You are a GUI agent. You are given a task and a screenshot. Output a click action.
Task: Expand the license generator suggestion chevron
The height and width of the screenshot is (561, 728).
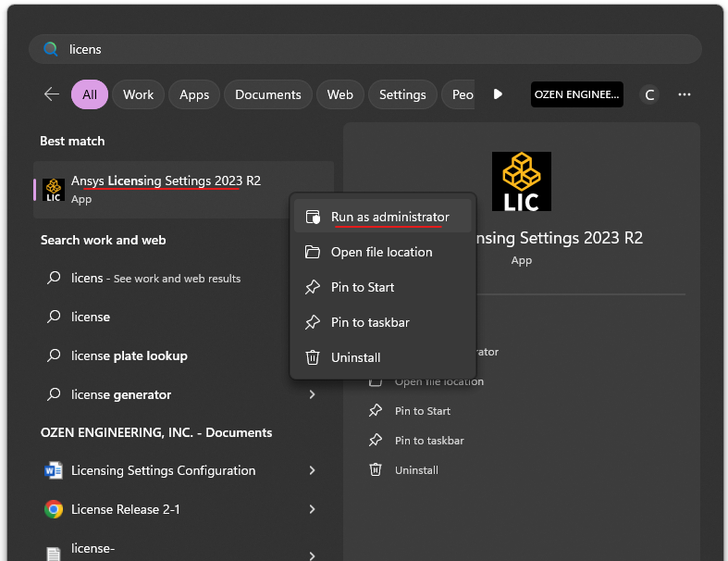click(x=313, y=394)
